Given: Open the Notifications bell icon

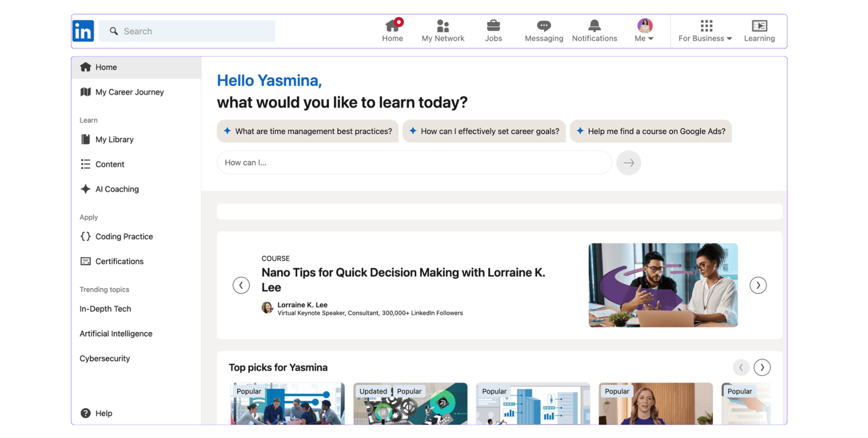Looking at the screenshot, I should coord(595,26).
